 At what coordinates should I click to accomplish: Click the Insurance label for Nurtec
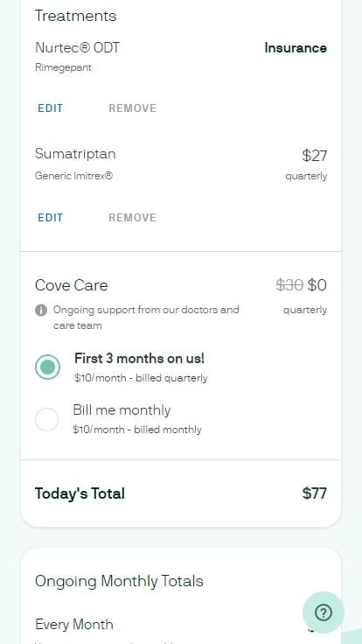[x=296, y=48]
